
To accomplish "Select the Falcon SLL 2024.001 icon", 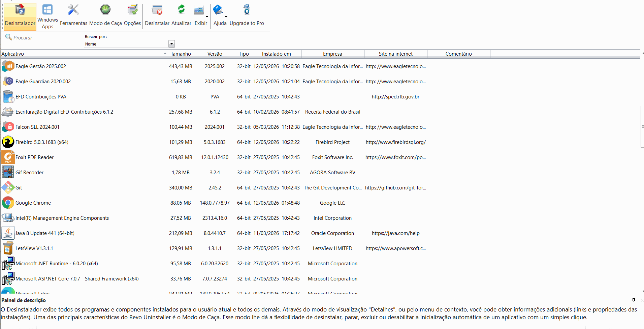I will point(8,127).
